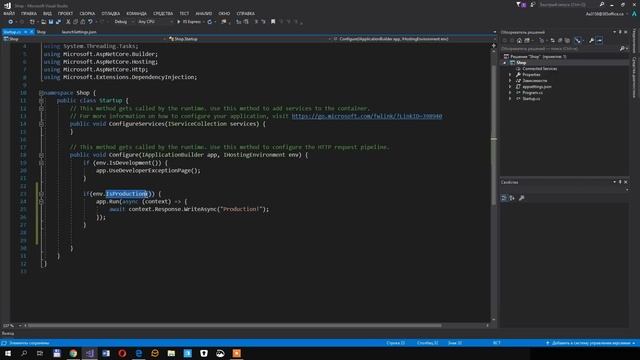This screenshot has height=360, width=640.
Task: Open the АНАЛИЗ menu
Action: pyautogui.click(x=204, y=13)
